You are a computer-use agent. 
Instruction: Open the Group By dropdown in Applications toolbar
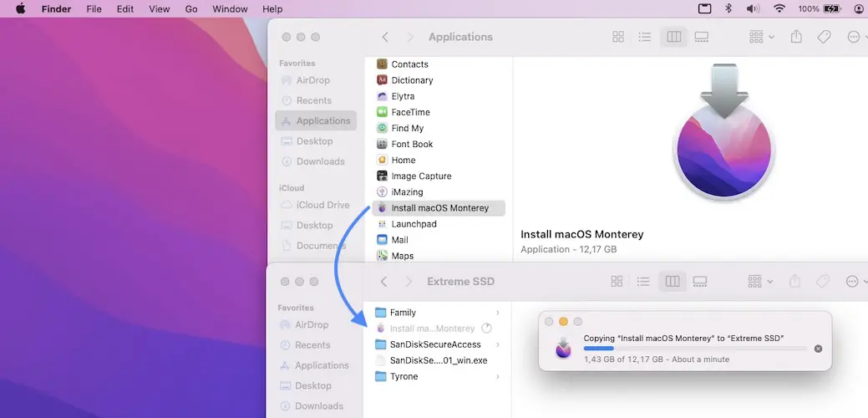761,37
